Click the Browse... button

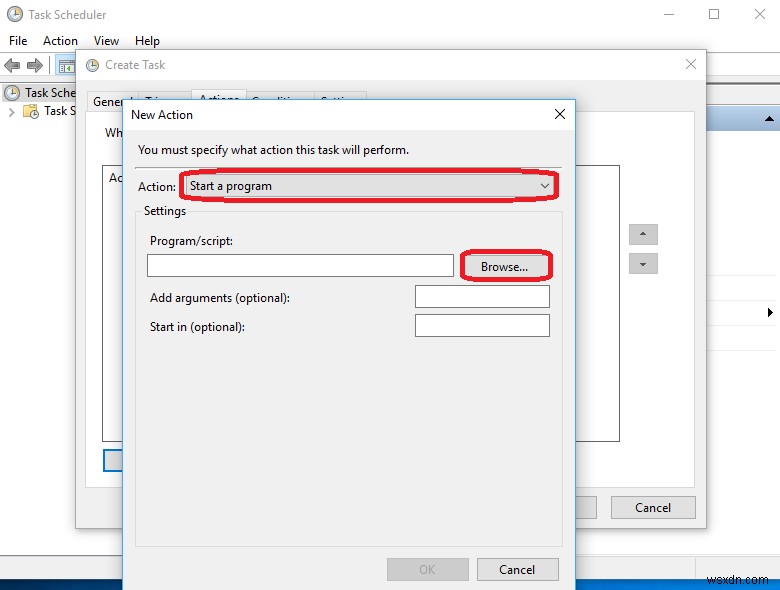pos(505,267)
